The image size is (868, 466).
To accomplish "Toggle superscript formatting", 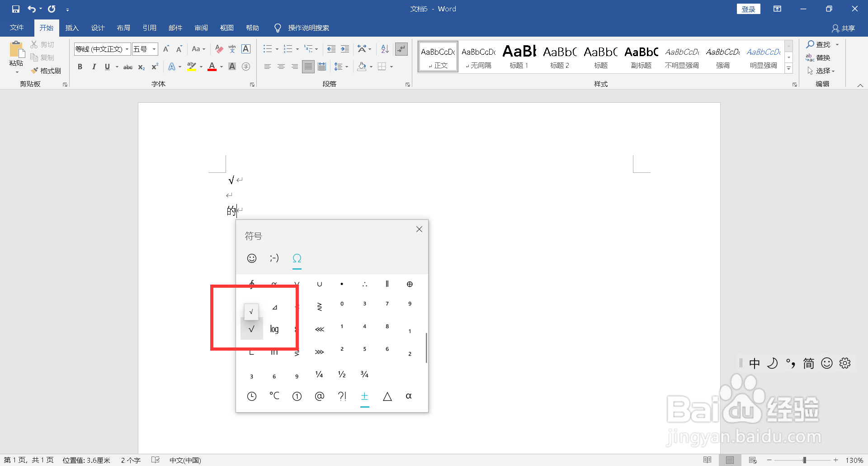I will point(155,67).
